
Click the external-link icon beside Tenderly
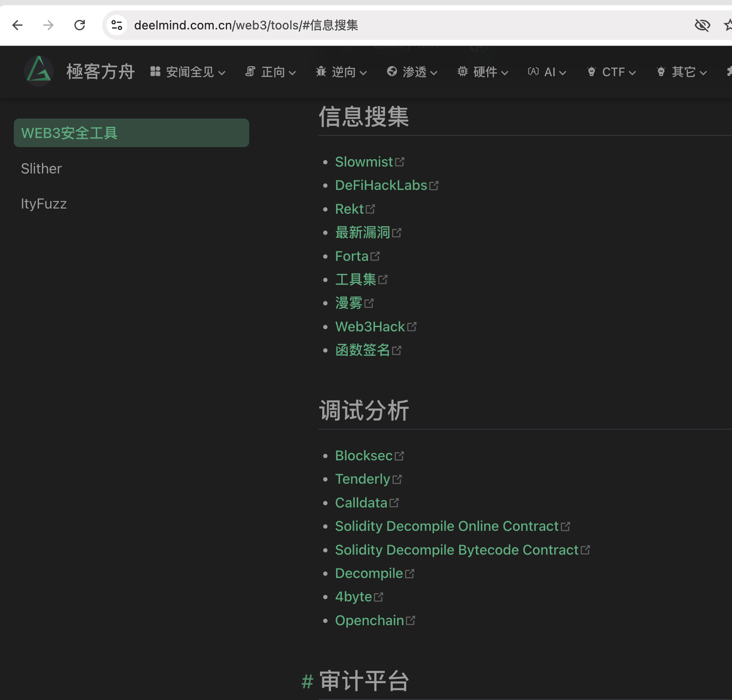click(397, 479)
